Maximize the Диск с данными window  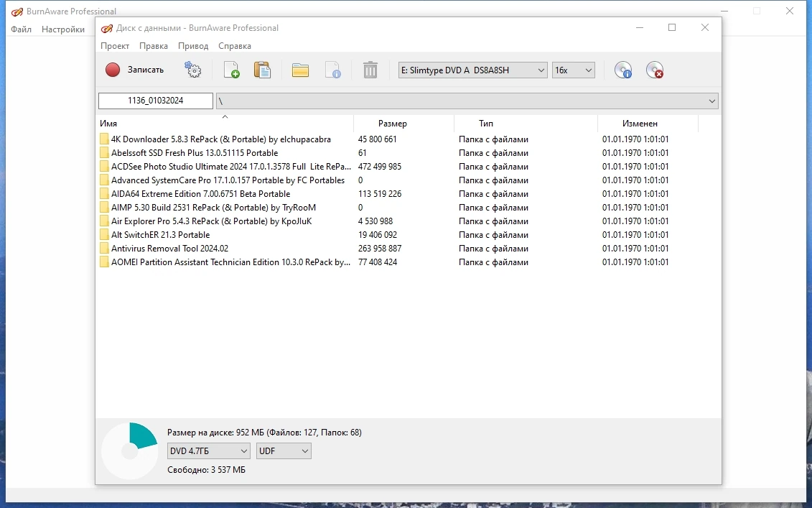pyautogui.click(x=672, y=27)
